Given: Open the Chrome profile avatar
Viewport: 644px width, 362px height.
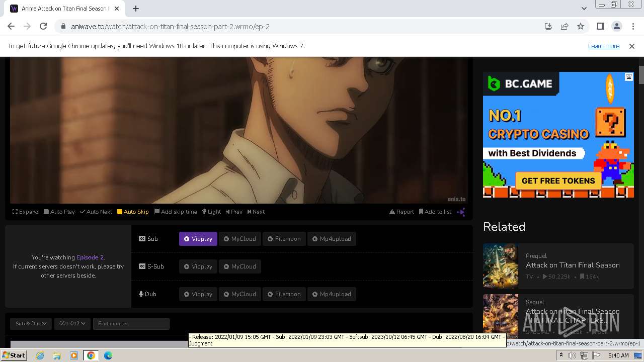Looking at the screenshot, I should pos(616,26).
